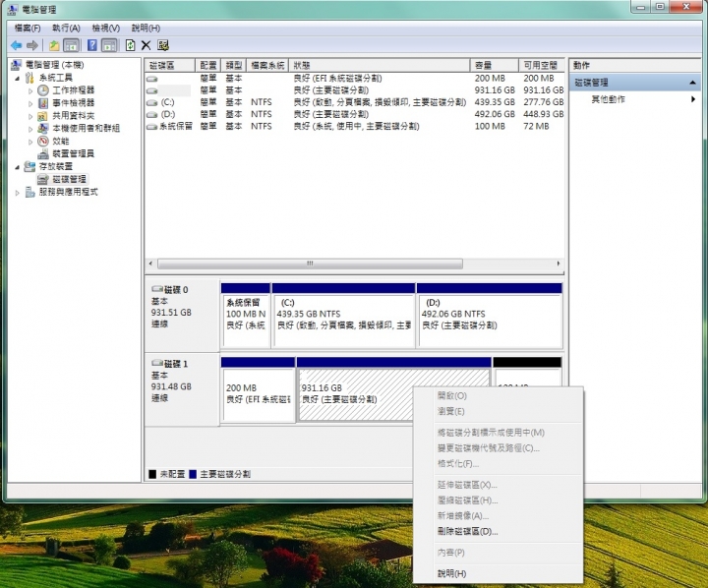Select 存放裝置 tree item
The height and width of the screenshot is (588, 708).
[x=55, y=166]
